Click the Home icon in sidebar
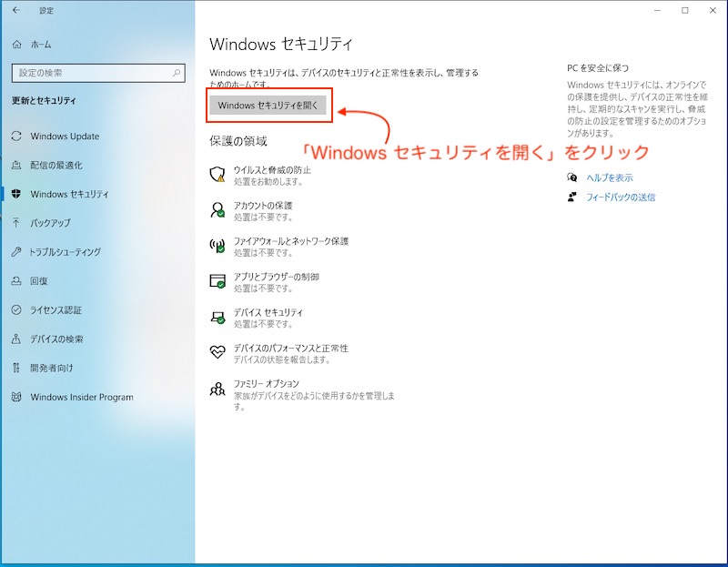Screen dimensions: 728x567 click(x=16, y=44)
